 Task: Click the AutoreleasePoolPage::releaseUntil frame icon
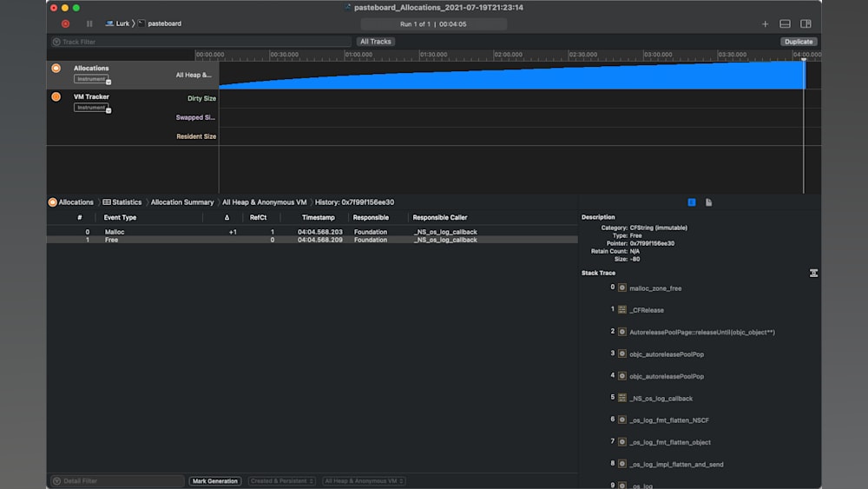coord(622,332)
